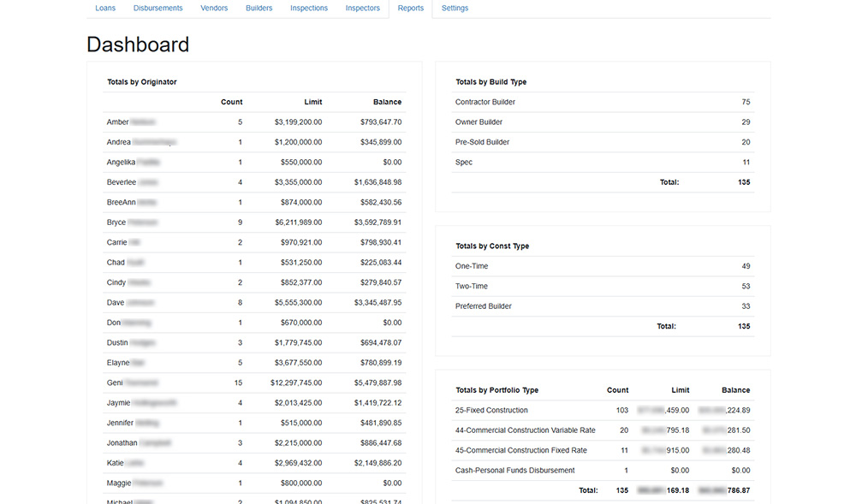The height and width of the screenshot is (504, 856).
Task: Select the Inspections tab
Action: click(309, 9)
